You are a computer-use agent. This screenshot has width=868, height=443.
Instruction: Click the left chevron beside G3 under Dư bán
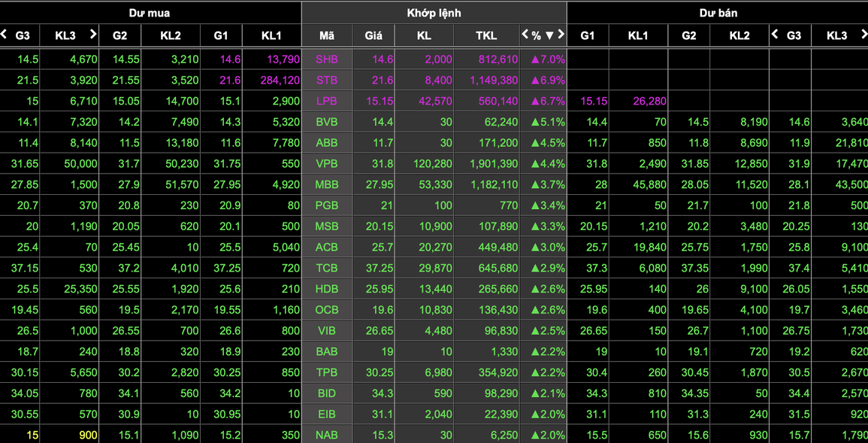(775, 35)
